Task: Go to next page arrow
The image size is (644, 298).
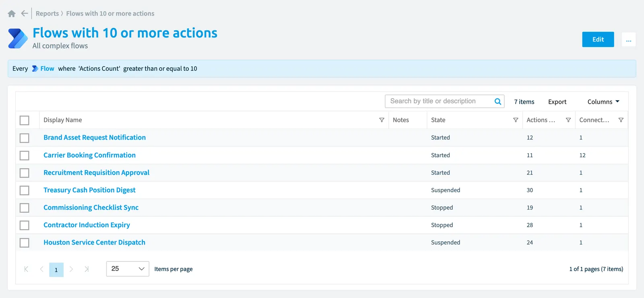Action: (71, 269)
